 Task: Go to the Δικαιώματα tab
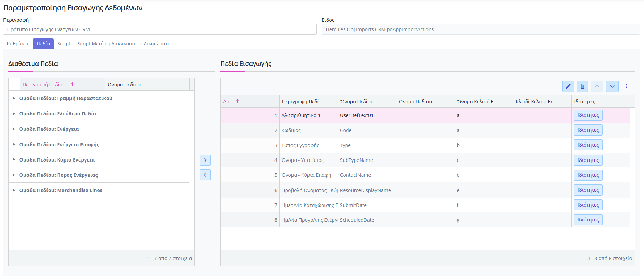click(x=157, y=44)
